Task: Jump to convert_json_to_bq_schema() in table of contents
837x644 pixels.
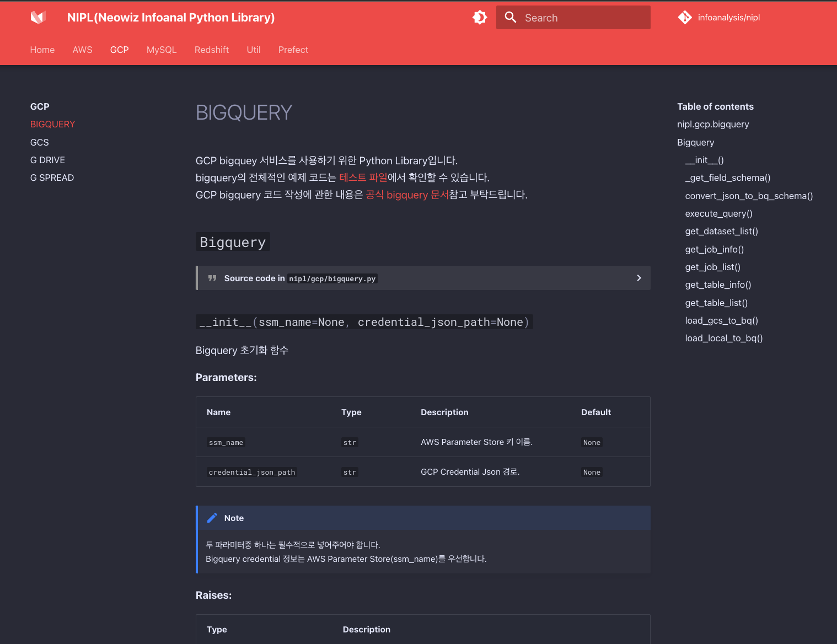Action: 749,196
